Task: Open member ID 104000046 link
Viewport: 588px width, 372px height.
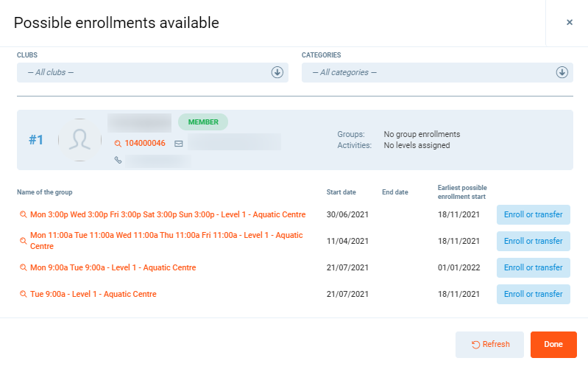Action: point(145,144)
